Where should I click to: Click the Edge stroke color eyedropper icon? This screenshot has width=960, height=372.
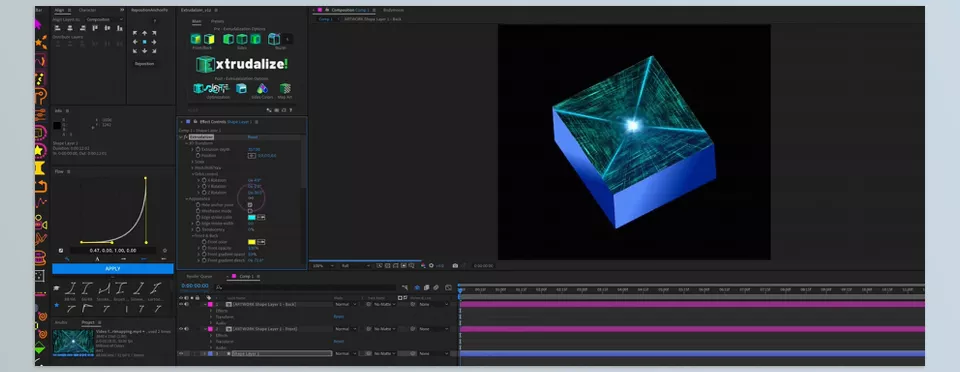tap(261, 217)
